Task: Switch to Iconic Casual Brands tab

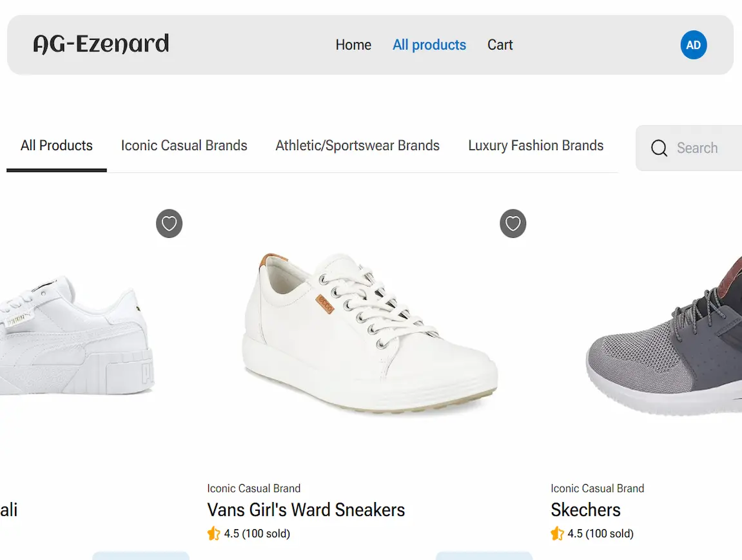Action: tap(184, 146)
